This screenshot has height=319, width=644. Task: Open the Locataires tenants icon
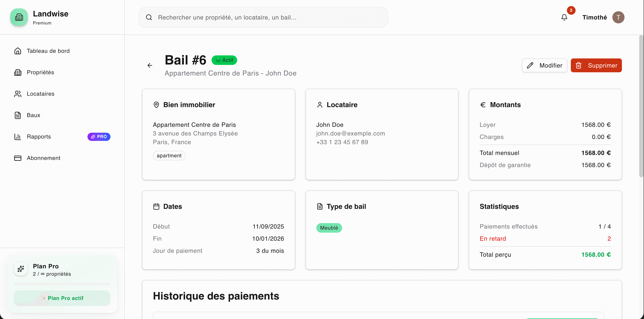[18, 94]
